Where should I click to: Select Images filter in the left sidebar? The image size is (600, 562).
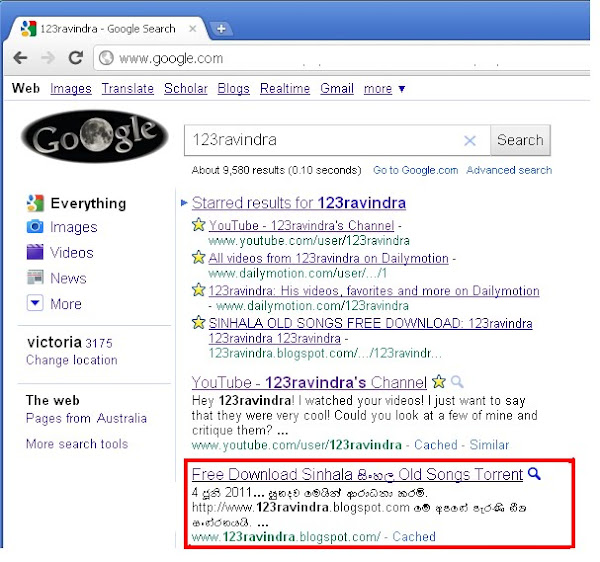74,227
